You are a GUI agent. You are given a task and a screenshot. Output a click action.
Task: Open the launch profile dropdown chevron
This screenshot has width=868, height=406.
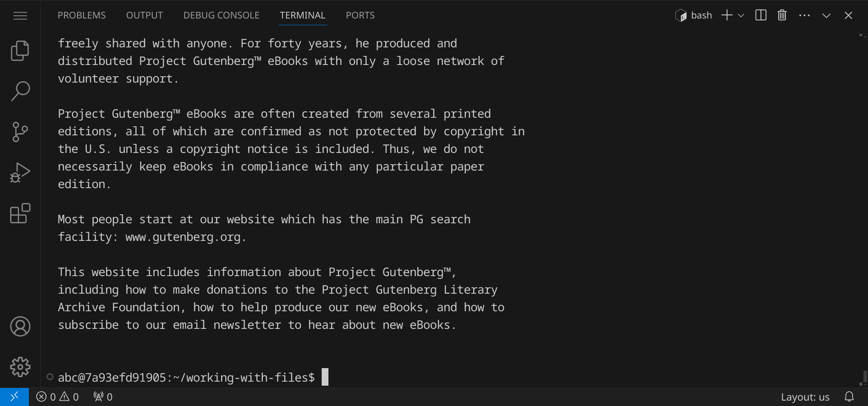741,15
